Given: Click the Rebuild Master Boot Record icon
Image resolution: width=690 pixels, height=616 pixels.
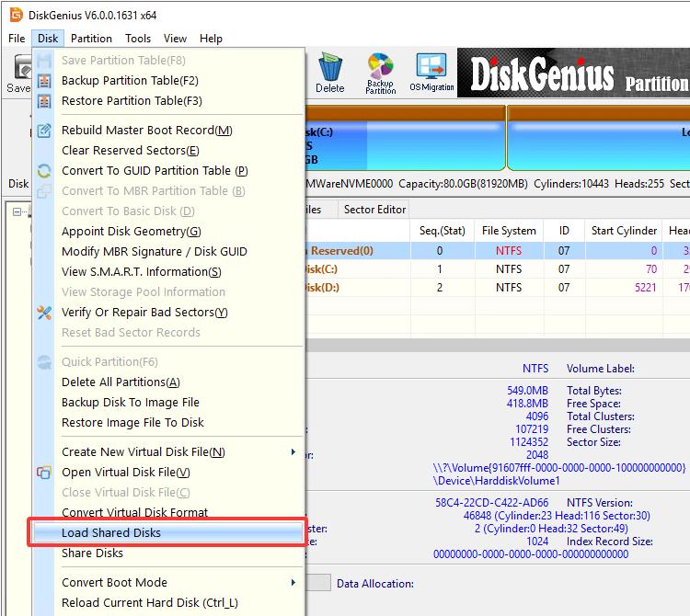Looking at the screenshot, I should [x=44, y=131].
